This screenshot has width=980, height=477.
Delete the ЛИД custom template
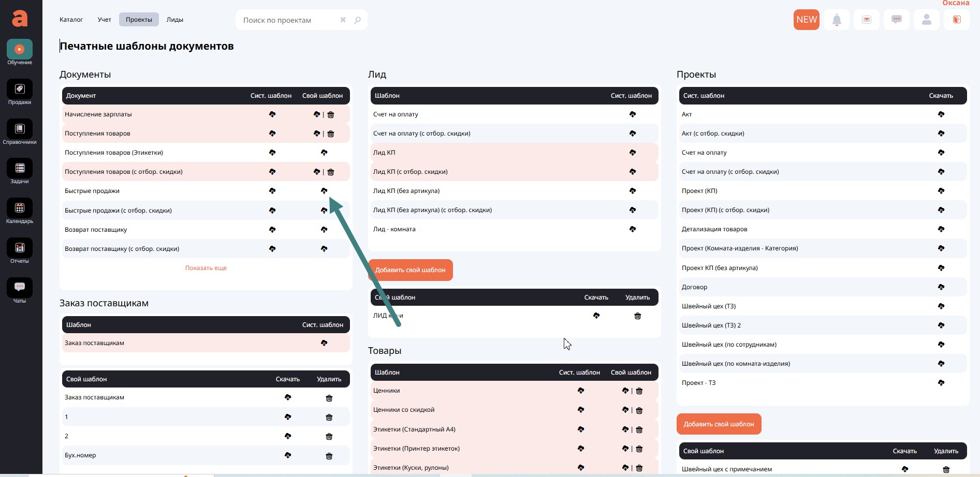pos(637,316)
